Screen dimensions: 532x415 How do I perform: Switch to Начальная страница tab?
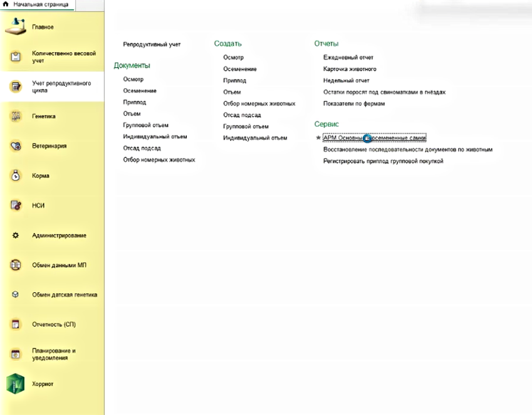click(x=36, y=4)
